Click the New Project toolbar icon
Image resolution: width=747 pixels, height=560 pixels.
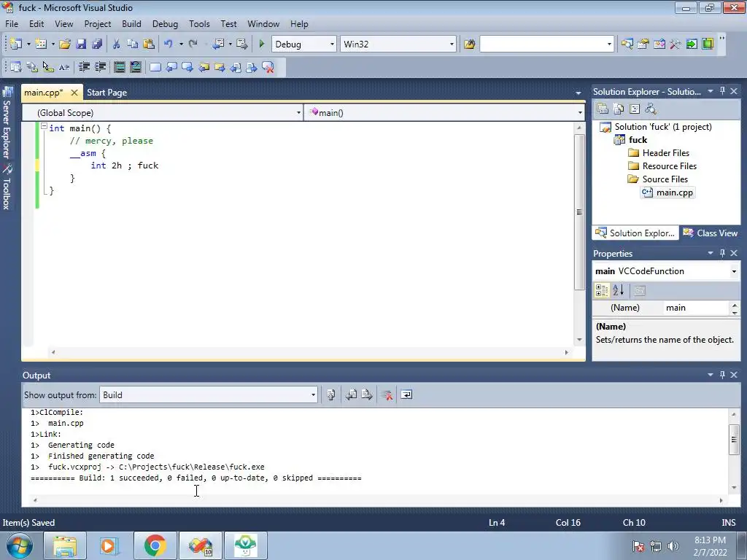point(16,44)
